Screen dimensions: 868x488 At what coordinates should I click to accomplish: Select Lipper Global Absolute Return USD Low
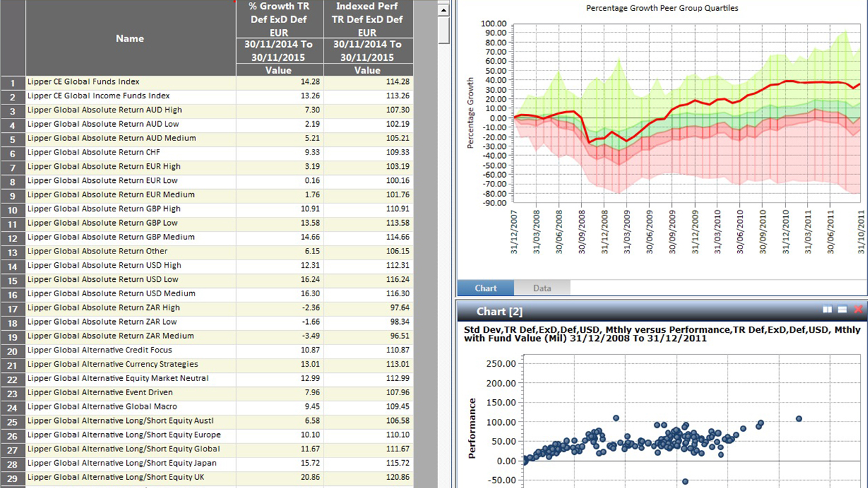pos(102,279)
